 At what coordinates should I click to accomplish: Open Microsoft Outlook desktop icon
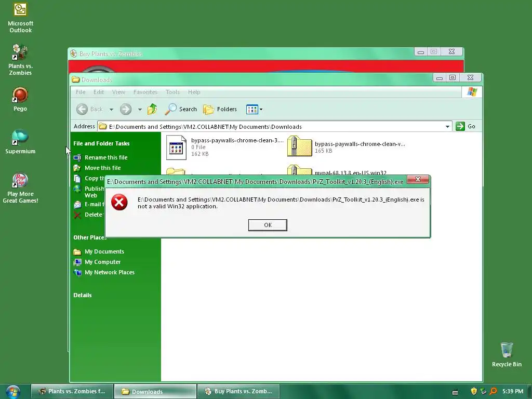tap(20, 18)
